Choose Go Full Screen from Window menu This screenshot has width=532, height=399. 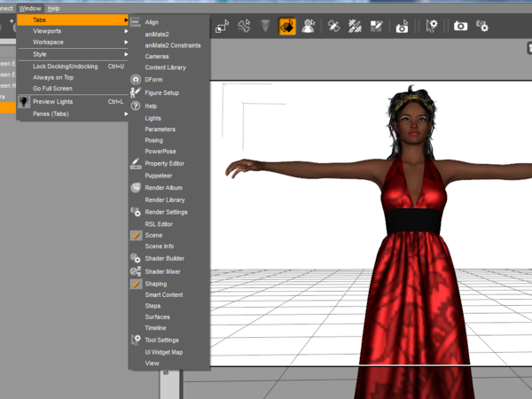pyautogui.click(x=73, y=88)
